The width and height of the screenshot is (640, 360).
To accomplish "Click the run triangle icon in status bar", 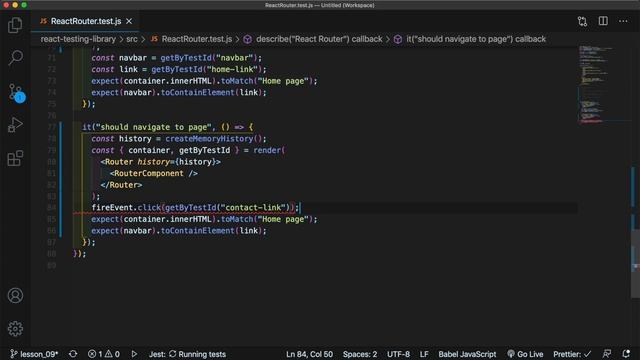I will click(134, 354).
